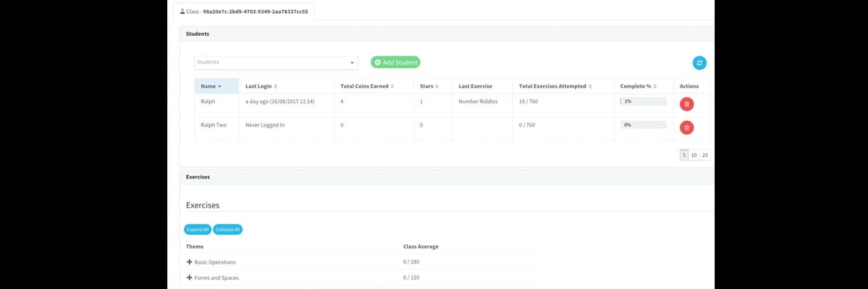The image size is (868, 289).
Task: Expand the Basic Operations theme row
Action: pyautogui.click(x=215, y=262)
